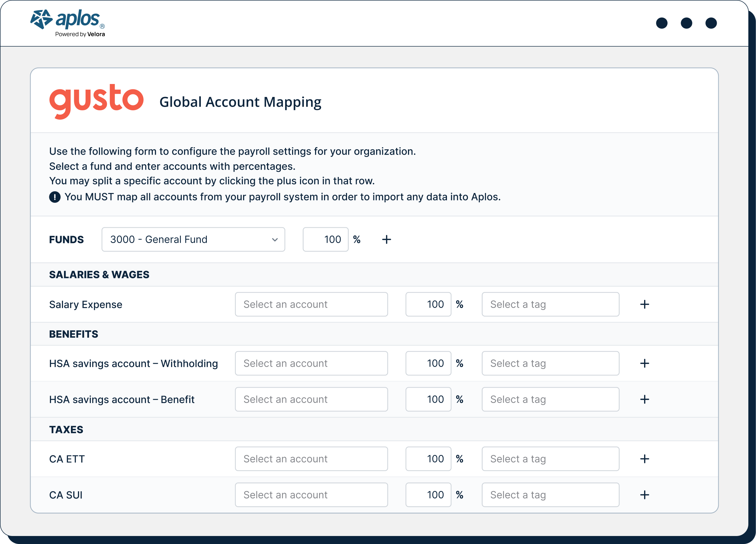
Task: Select a tag for HSA Withholding
Action: click(550, 363)
